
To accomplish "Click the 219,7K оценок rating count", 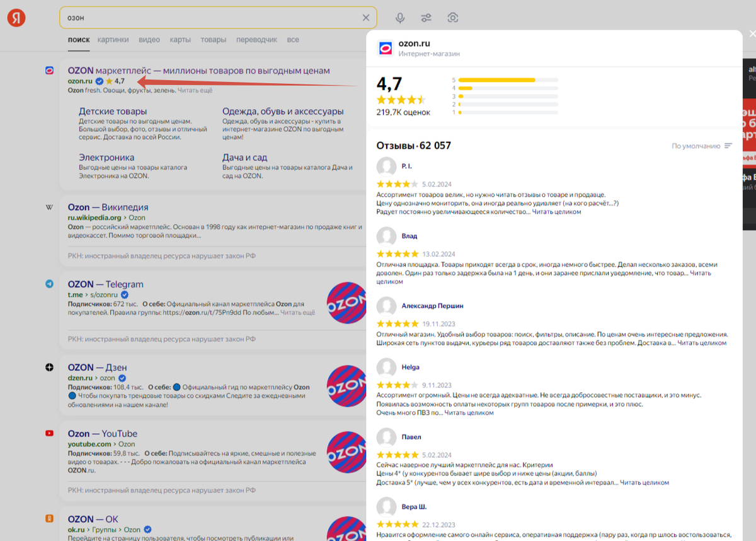I will 403,112.
